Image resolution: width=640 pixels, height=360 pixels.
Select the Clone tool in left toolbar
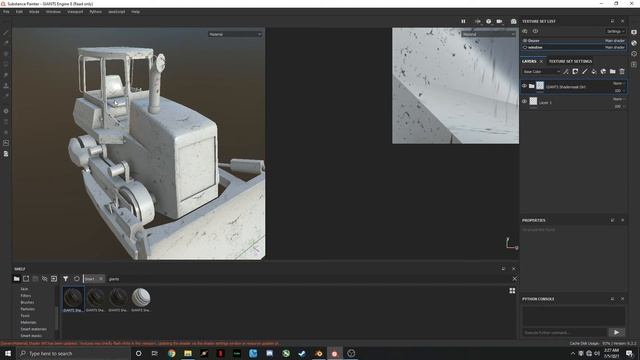pyautogui.click(x=6, y=86)
